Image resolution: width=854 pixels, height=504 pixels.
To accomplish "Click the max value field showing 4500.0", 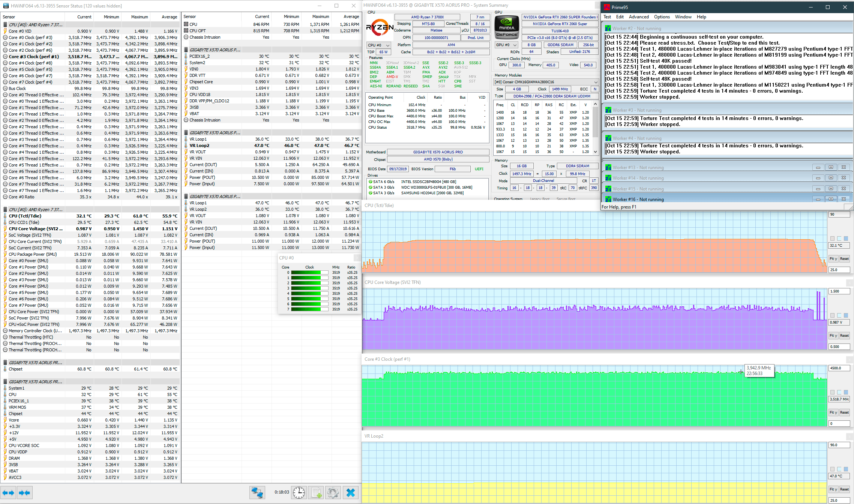I will coord(839,368).
